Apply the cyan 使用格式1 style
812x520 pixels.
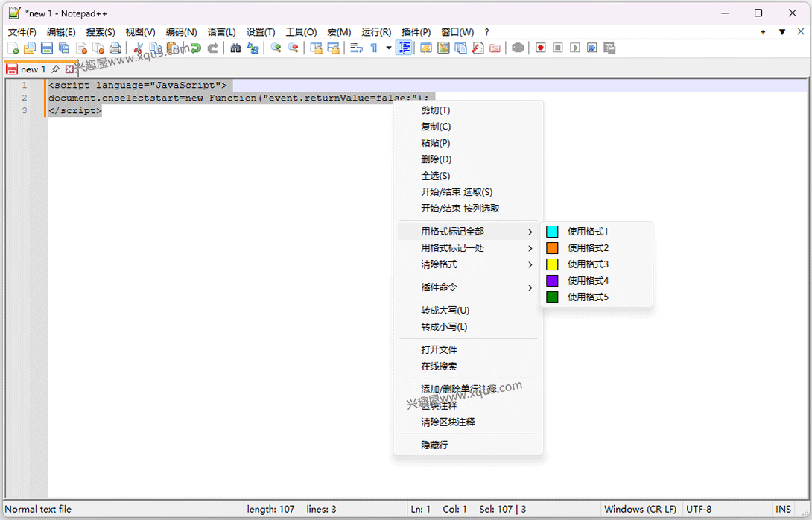click(597, 232)
